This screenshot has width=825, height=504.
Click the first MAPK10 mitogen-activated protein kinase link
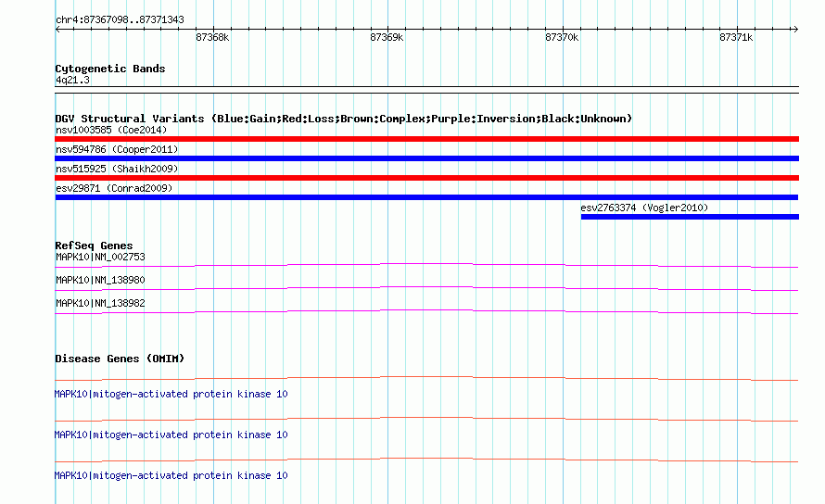[171, 394]
